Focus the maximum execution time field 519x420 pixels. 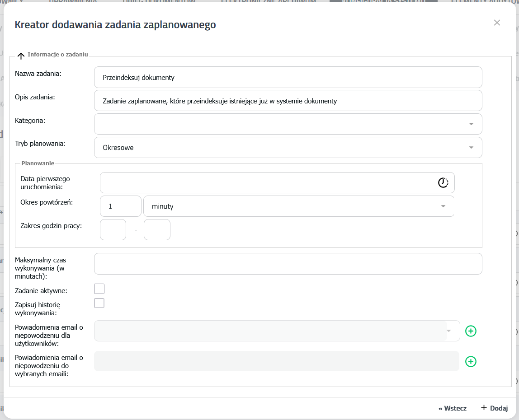[x=288, y=264]
